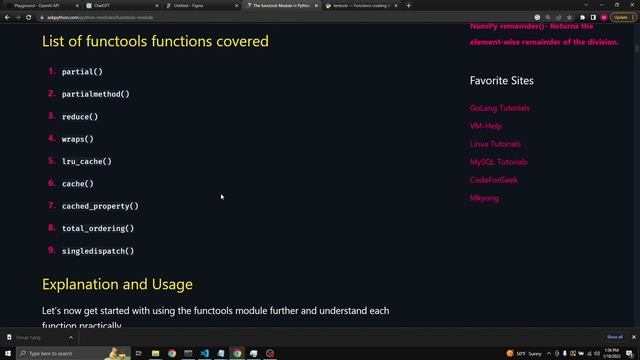640x360 pixels.
Task: Click the List of functools functions covered heading
Action: 155,41
